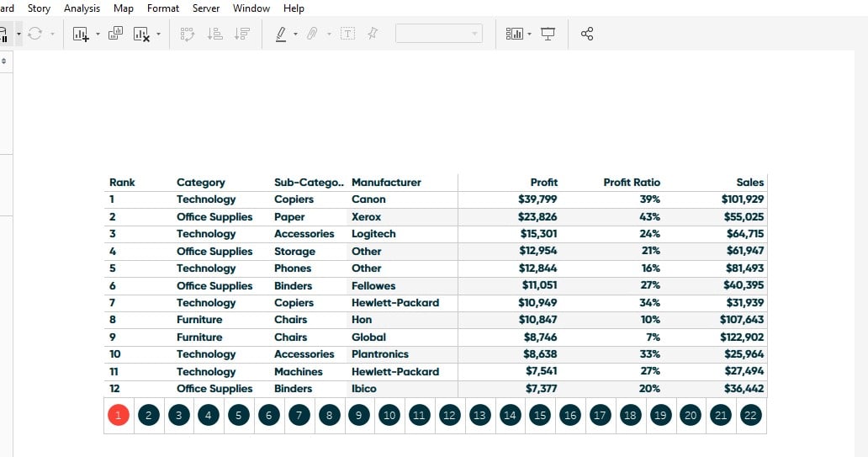Select page 22 circle button

(x=750, y=415)
